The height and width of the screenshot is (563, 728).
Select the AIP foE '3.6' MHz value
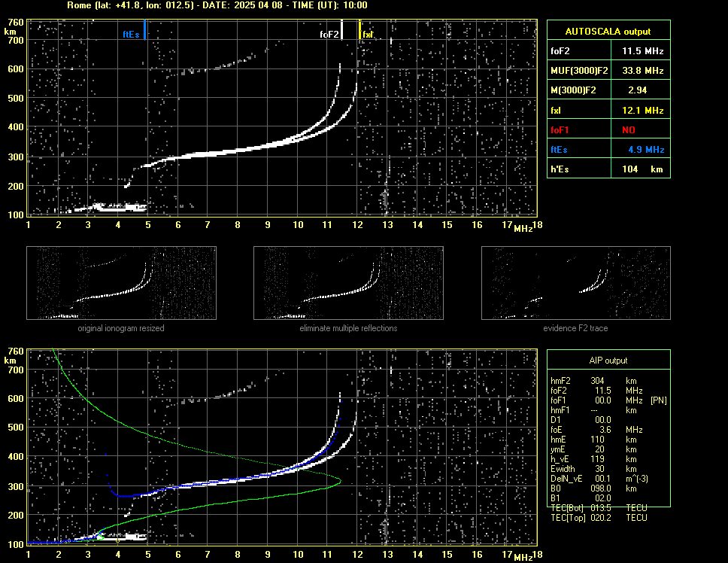605,430
